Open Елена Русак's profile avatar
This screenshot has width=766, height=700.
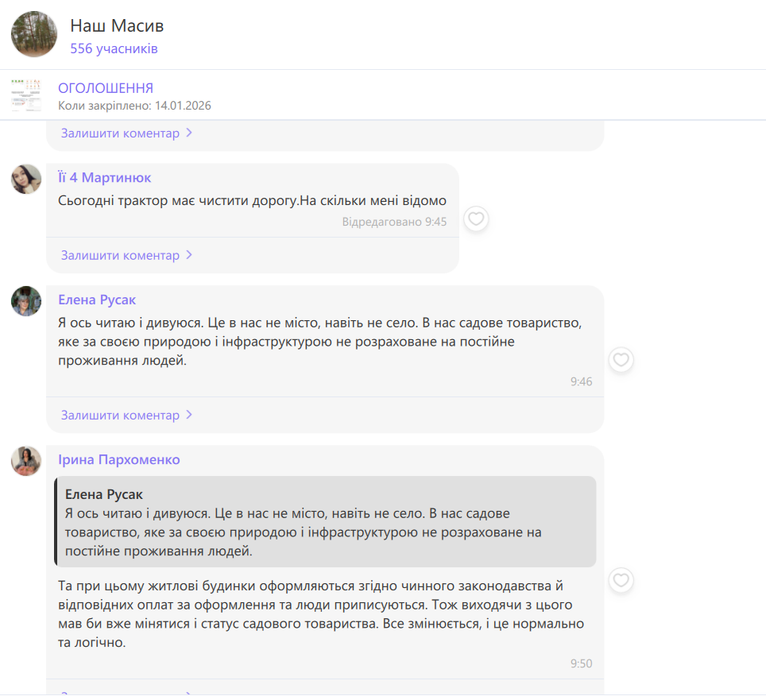26,301
